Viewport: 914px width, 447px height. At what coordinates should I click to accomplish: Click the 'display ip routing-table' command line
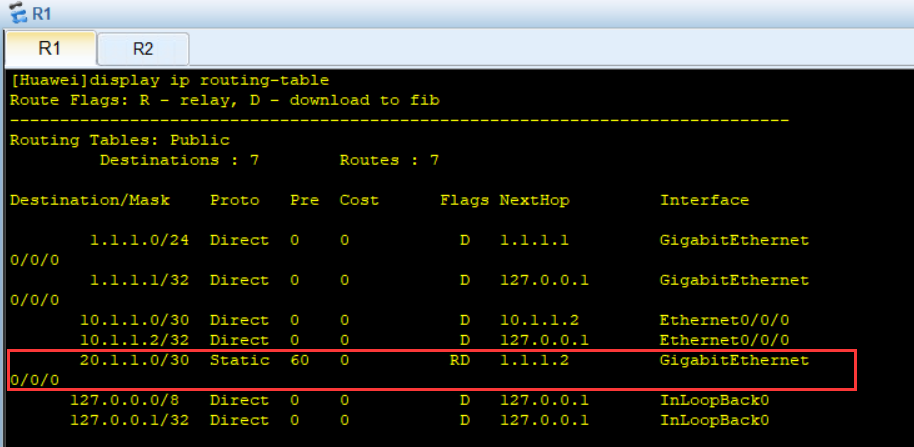pyautogui.click(x=170, y=80)
